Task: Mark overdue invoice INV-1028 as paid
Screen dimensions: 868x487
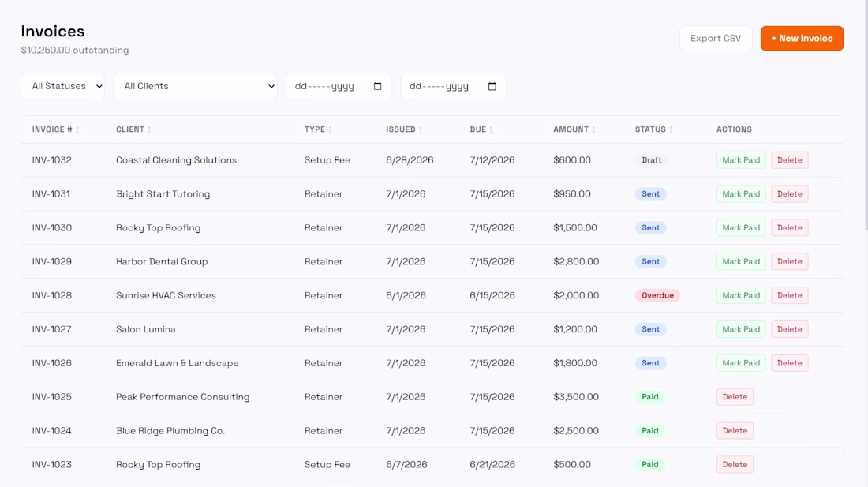Action: point(741,295)
